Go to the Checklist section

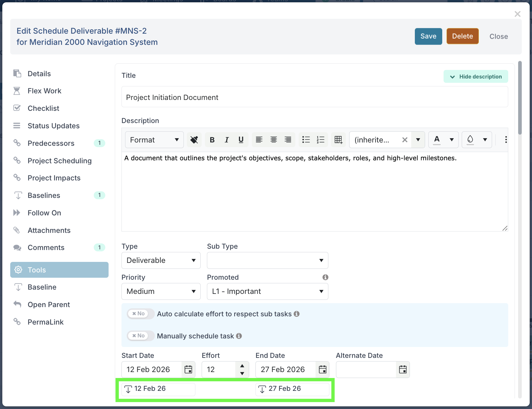click(x=44, y=108)
